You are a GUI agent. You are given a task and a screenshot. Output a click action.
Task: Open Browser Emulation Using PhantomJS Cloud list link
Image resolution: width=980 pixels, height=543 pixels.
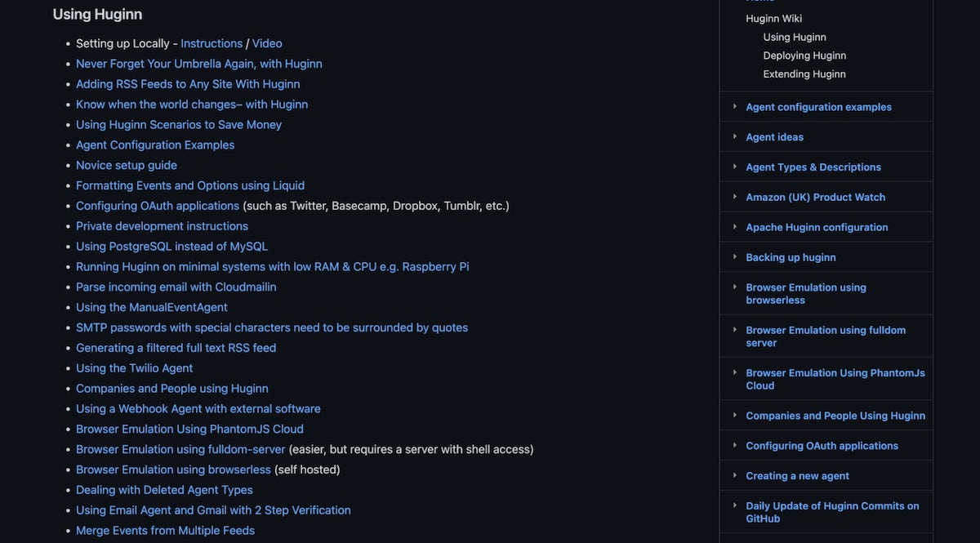pyautogui.click(x=189, y=429)
